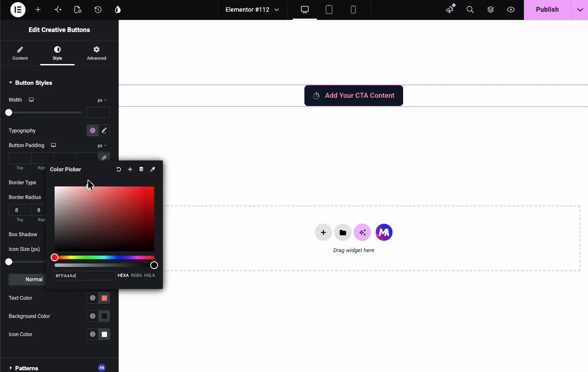Switch to Mobile device view

point(353,10)
